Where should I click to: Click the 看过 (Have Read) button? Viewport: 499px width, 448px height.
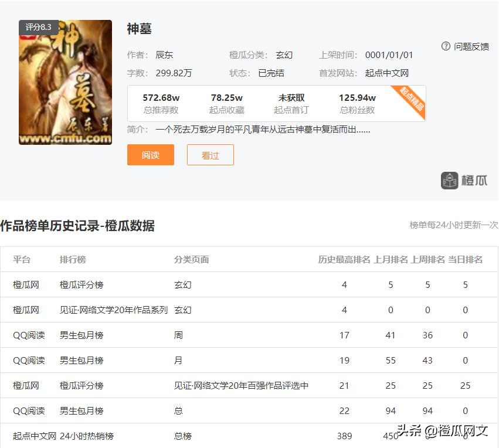(210, 155)
